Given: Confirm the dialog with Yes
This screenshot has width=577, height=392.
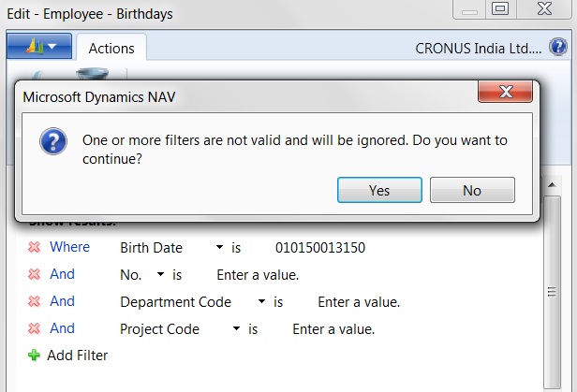Looking at the screenshot, I should pos(379,190).
